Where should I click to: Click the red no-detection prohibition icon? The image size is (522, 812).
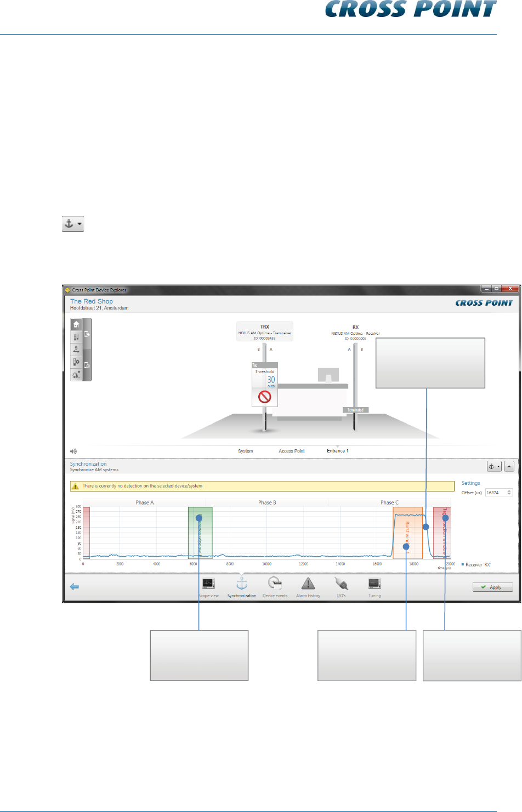pos(265,397)
